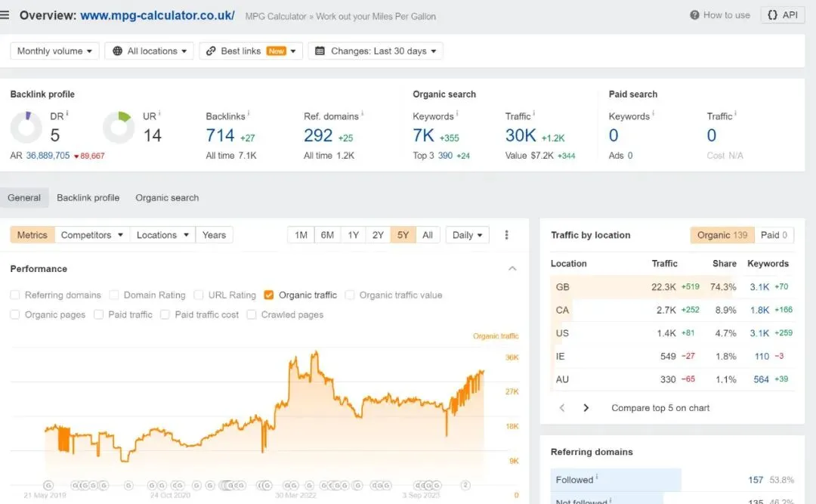Open the Monthly volume dropdown

54,51
